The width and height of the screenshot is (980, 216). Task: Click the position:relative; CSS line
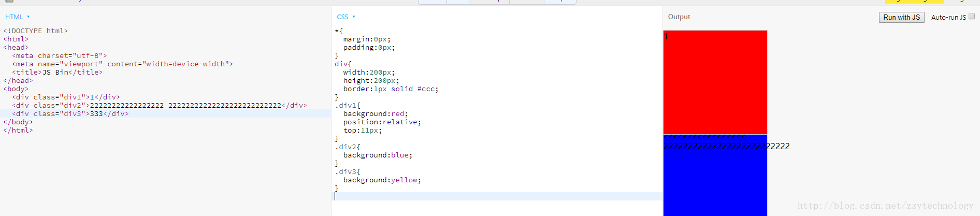(382, 122)
